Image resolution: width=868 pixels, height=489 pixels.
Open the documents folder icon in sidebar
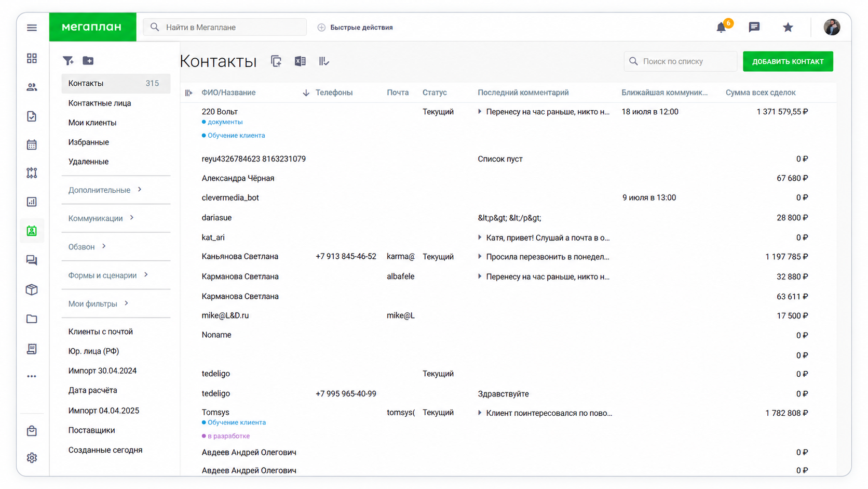[x=32, y=319]
